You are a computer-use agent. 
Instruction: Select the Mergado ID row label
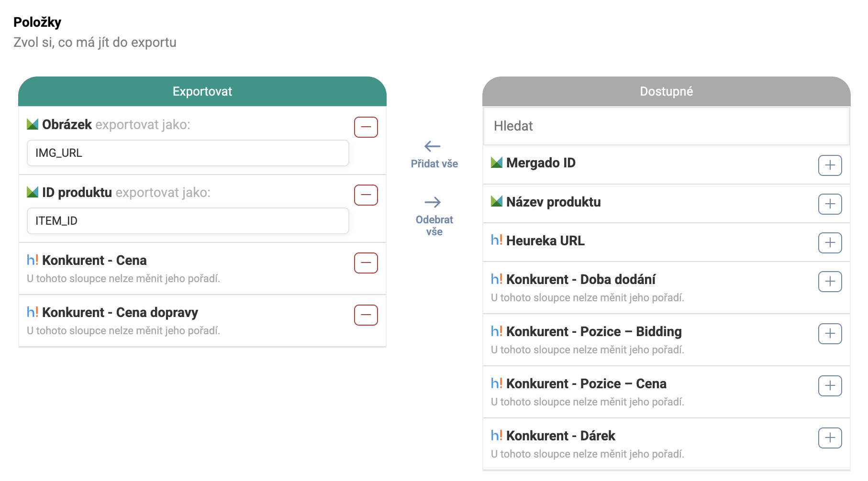pos(541,163)
